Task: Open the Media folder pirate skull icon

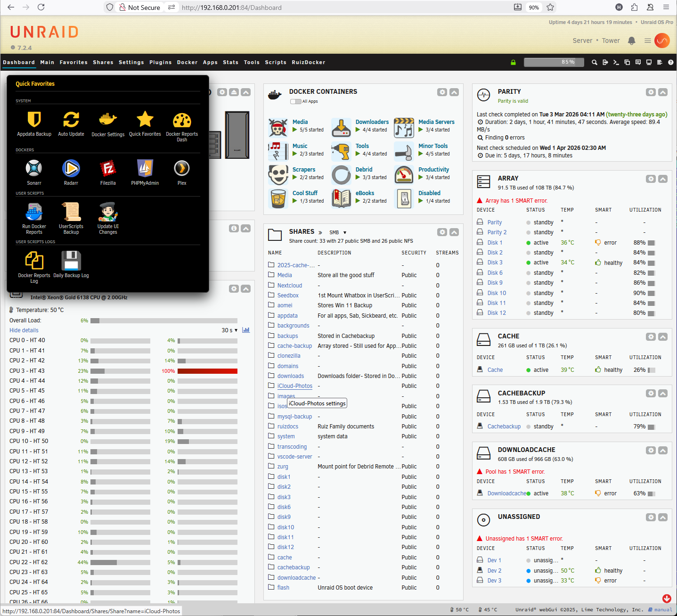Action: [278, 128]
